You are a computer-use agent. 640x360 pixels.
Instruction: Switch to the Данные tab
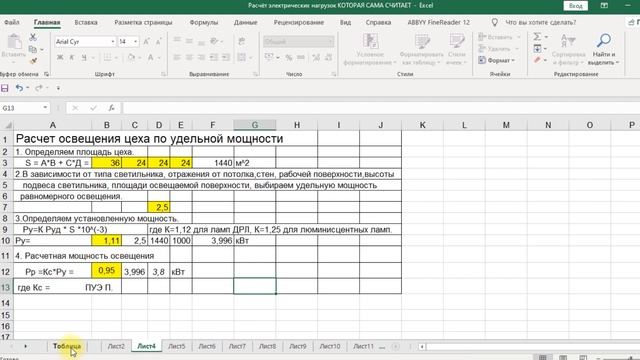point(245,22)
